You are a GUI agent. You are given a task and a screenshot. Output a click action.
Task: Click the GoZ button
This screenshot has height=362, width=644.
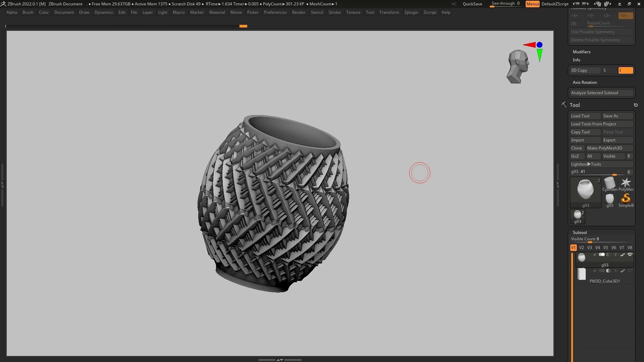pyautogui.click(x=577, y=156)
